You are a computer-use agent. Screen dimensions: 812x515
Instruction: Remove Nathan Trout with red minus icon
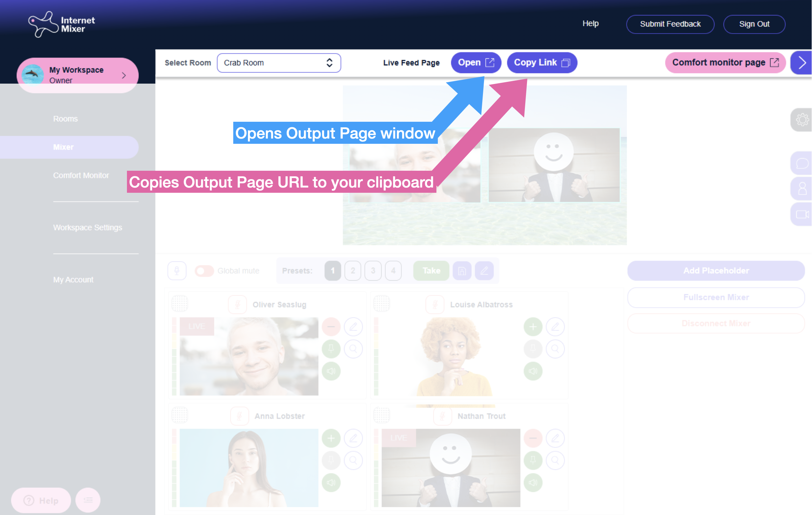(x=533, y=438)
